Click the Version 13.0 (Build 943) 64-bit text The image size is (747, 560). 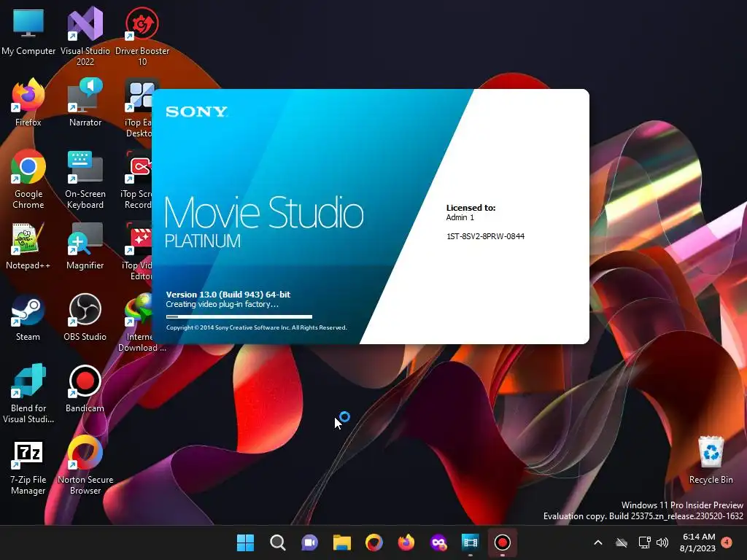tap(228, 295)
